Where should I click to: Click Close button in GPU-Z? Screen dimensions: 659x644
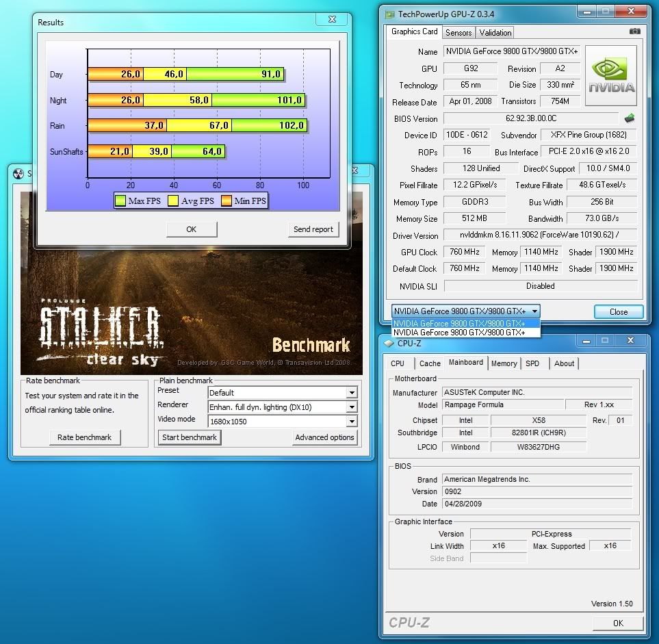coord(618,312)
